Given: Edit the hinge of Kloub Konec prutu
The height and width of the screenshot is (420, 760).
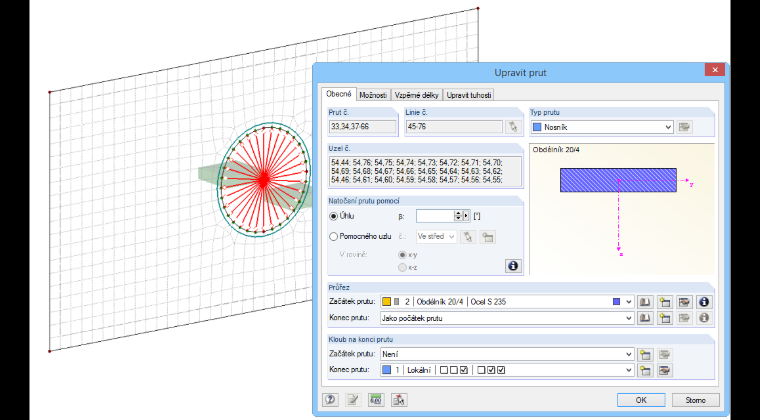Looking at the screenshot, I should pyautogui.click(x=665, y=371).
